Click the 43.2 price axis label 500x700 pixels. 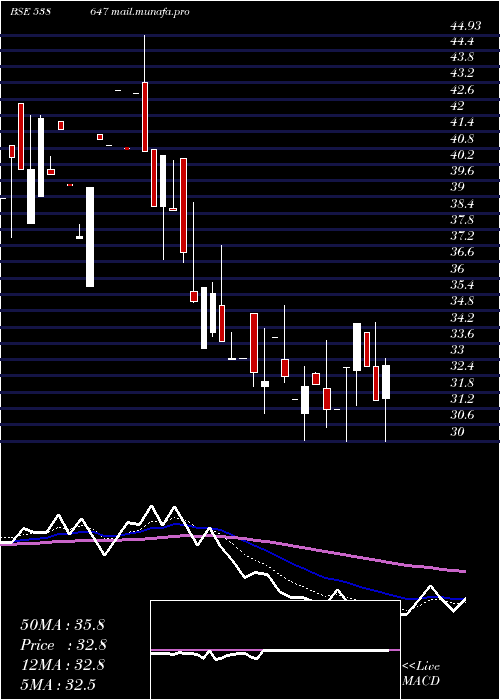[462, 73]
